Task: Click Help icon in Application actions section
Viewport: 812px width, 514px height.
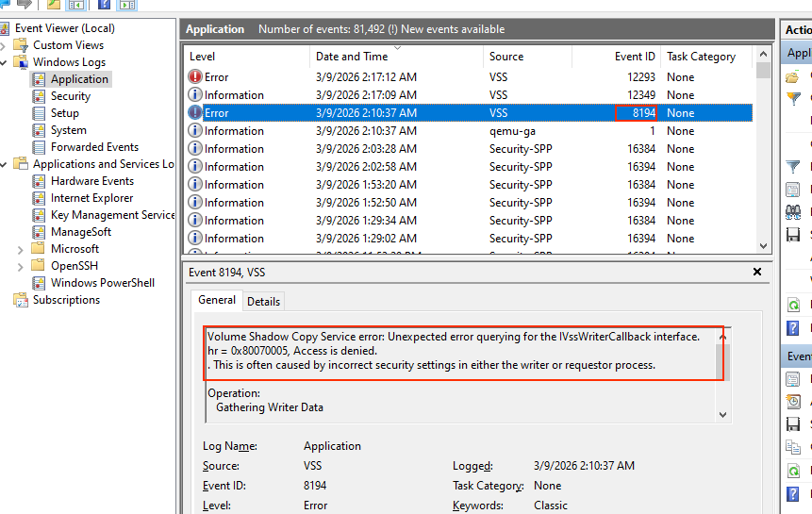Action: [793, 327]
